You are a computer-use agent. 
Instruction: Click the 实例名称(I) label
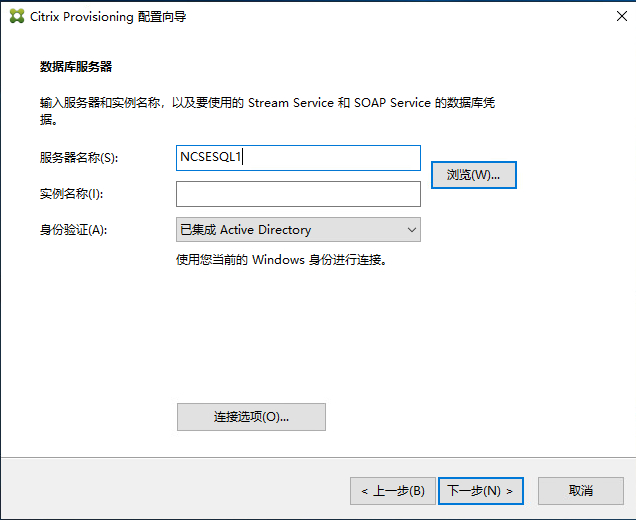(71, 194)
